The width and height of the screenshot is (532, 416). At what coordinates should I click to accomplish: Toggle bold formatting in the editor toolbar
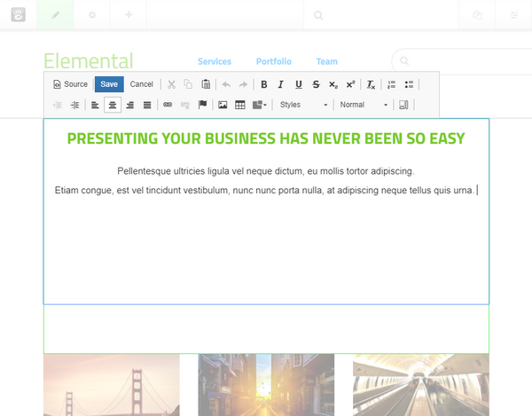pos(263,84)
